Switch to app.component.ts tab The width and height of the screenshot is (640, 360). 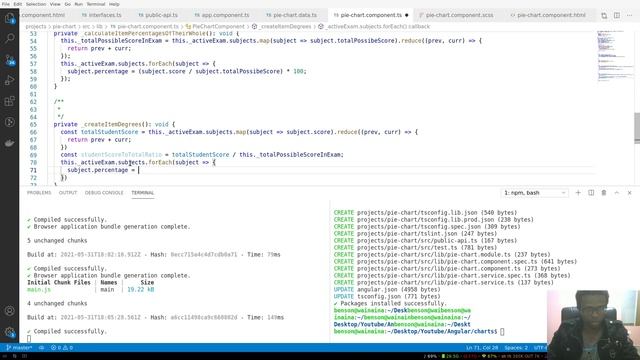(x=222, y=15)
